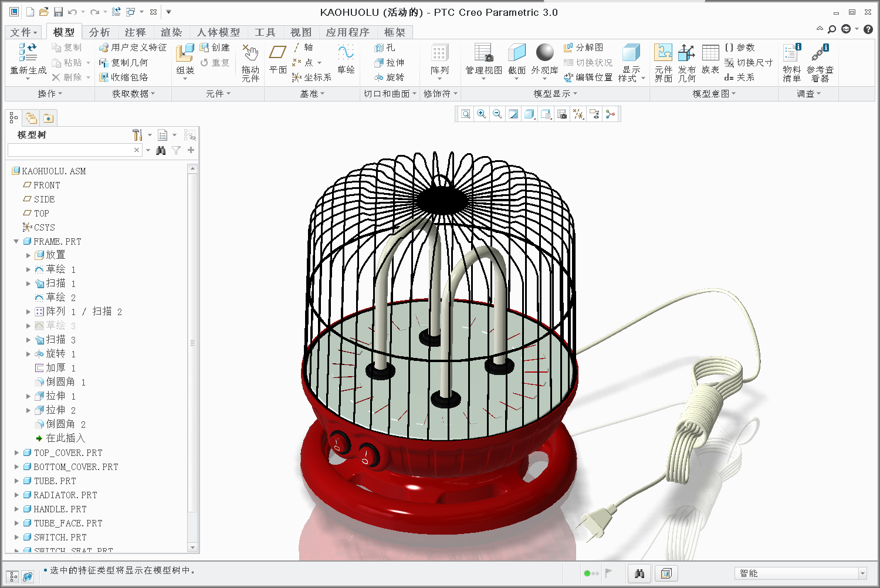880x588 pixels.
Task: Open the 文件 file menu
Action: (x=23, y=32)
